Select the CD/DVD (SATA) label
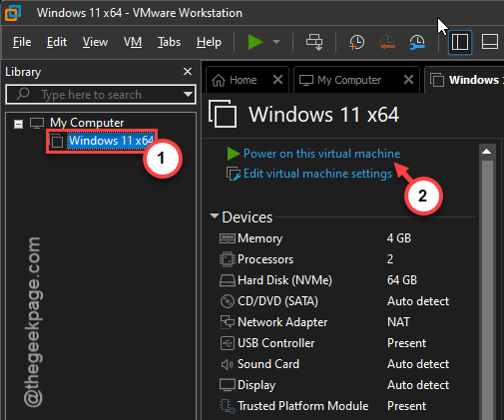504x420 pixels. (x=277, y=301)
